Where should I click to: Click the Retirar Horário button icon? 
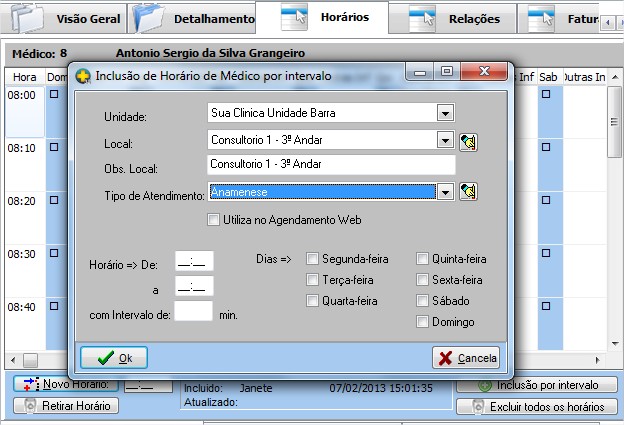click(30, 406)
